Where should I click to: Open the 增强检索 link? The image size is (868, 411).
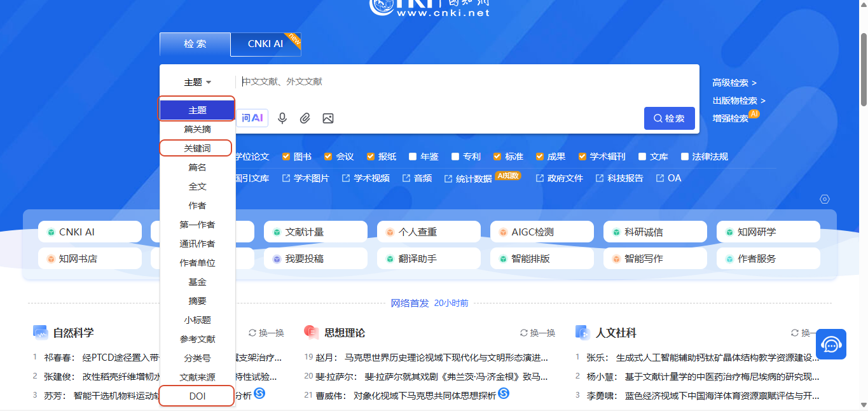coord(731,118)
